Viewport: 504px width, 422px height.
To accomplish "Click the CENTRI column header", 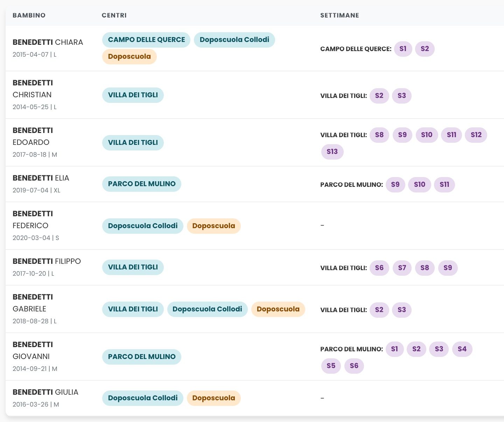I will click(x=114, y=15).
